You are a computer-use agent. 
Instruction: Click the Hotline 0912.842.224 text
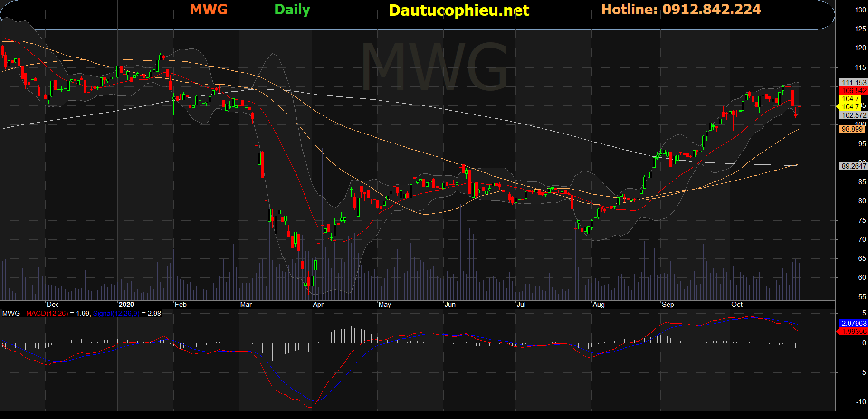tap(680, 10)
